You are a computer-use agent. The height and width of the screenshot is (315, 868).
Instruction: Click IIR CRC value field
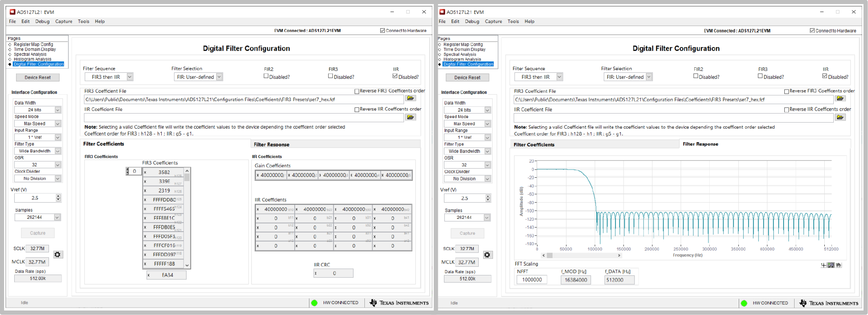(333, 273)
